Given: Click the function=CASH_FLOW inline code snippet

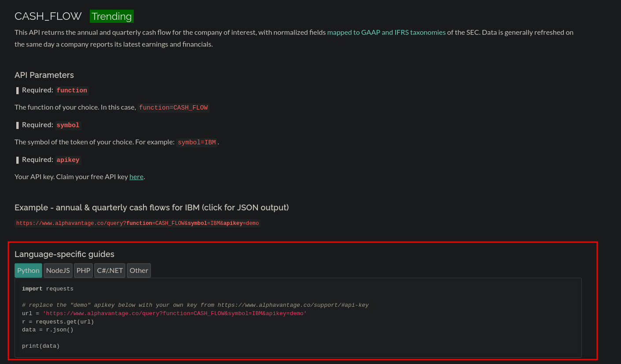Looking at the screenshot, I should (x=173, y=107).
